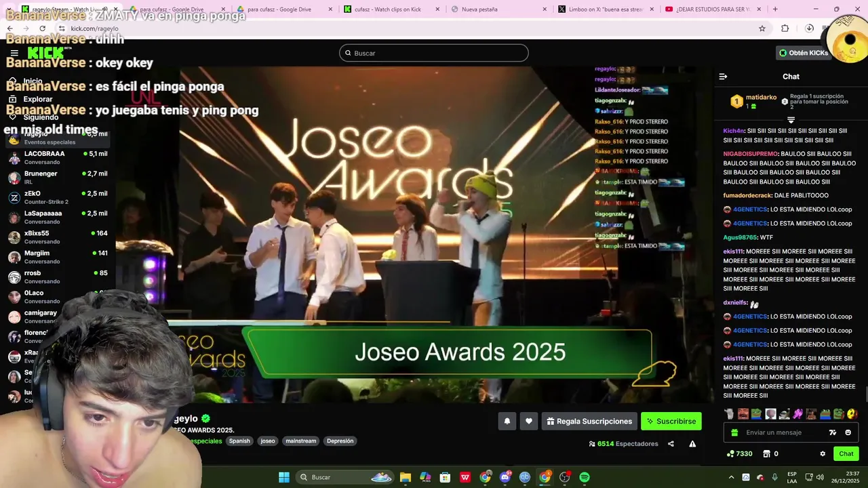Viewport: 868px width, 488px height.
Task: Open the emoji picker smiley icon
Action: (x=848, y=432)
